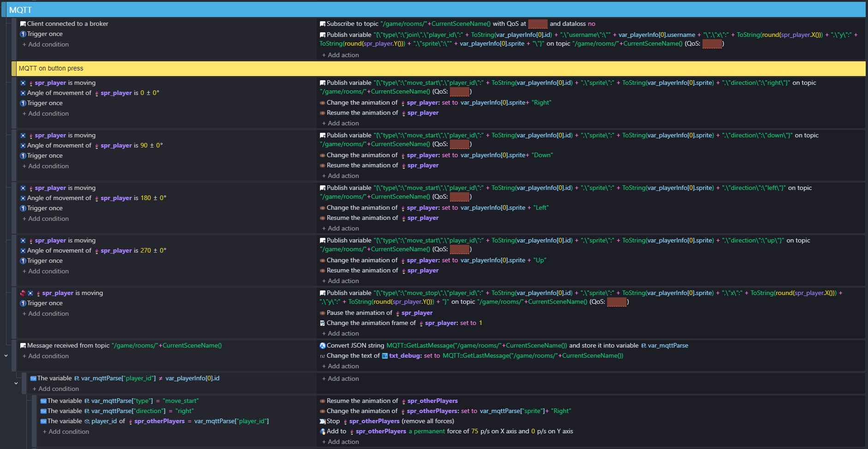Add action under the "Down" animation event
868x449 pixels.
point(341,176)
